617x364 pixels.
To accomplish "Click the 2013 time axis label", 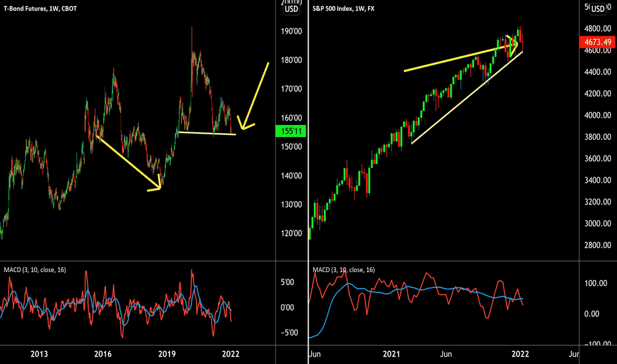I will click(39, 354).
